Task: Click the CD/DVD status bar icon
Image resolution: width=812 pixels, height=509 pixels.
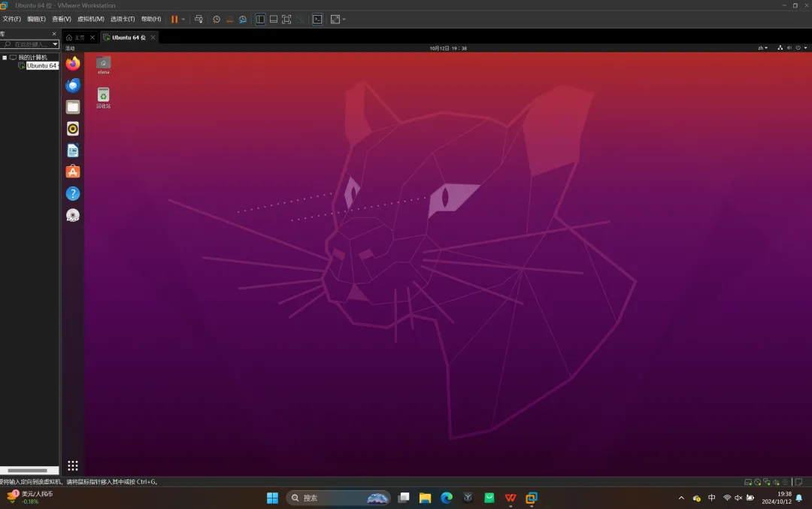Action: pos(758,482)
